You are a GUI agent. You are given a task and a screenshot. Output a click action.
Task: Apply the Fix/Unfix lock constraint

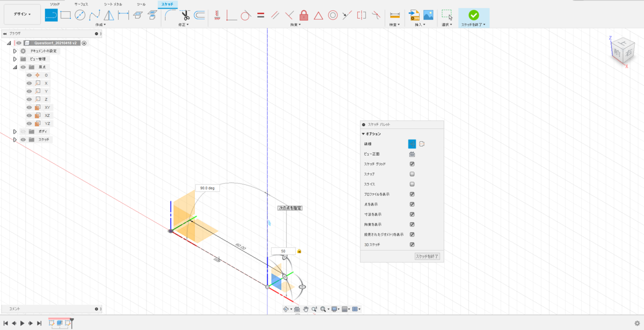[x=304, y=15]
